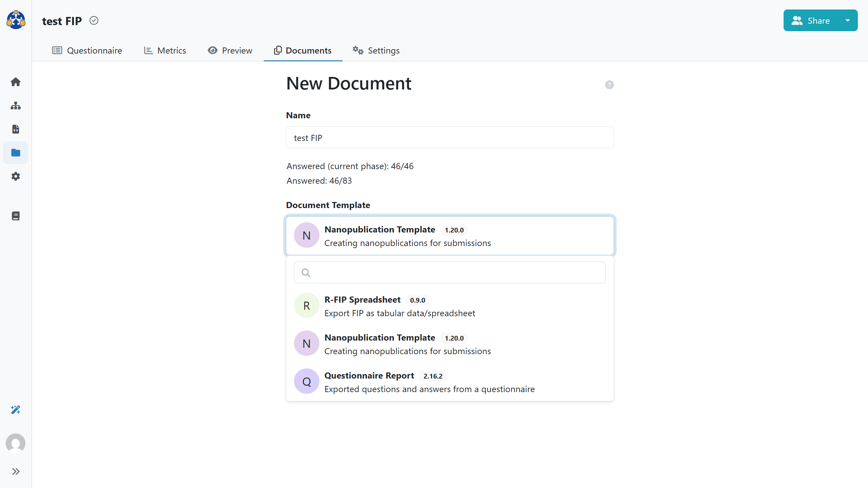
Task: Switch to the Documents tab
Action: 303,50
